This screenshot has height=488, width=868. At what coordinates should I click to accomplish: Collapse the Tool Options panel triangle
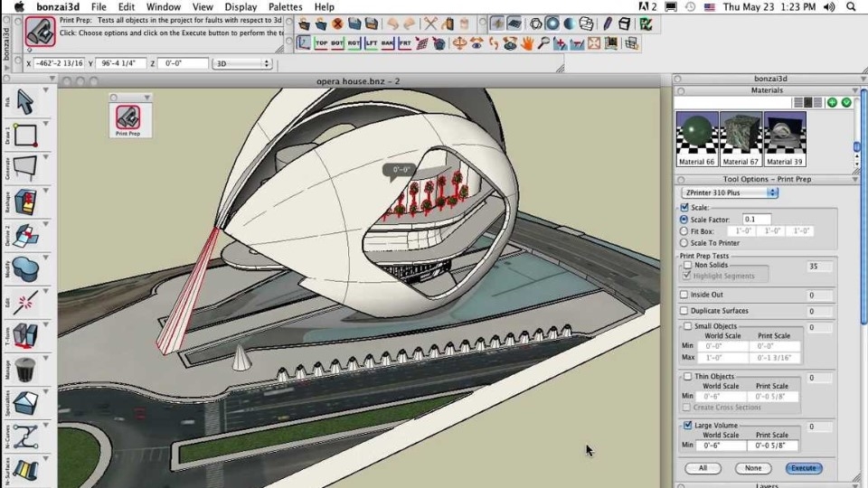[855, 179]
